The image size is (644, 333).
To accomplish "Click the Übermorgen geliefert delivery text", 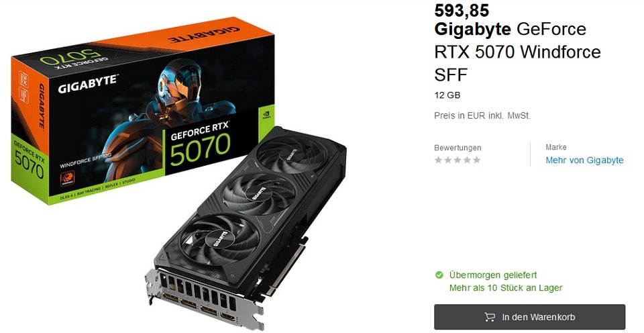I will click(493, 275).
